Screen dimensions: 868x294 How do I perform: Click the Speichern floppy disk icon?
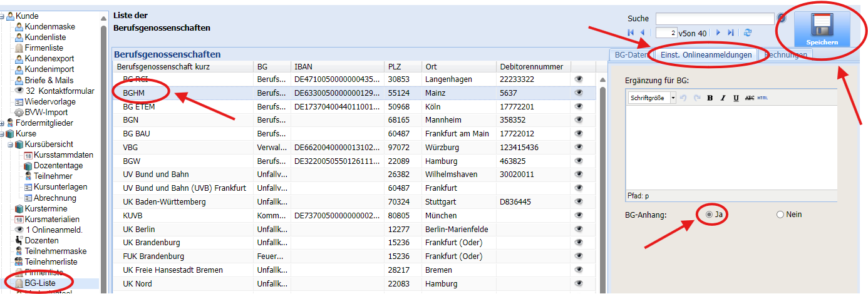point(822,26)
